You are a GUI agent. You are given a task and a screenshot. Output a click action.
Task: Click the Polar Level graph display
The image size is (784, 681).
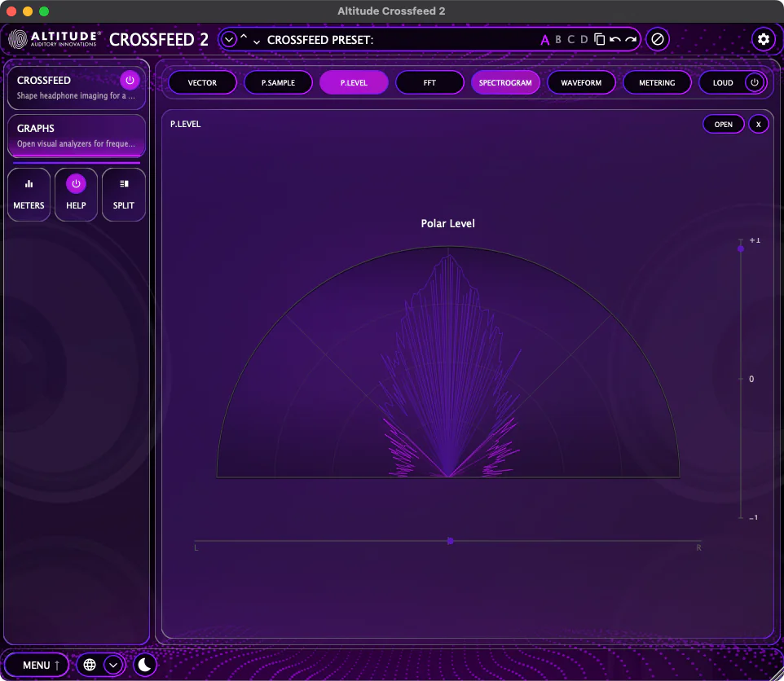click(448, 362)
